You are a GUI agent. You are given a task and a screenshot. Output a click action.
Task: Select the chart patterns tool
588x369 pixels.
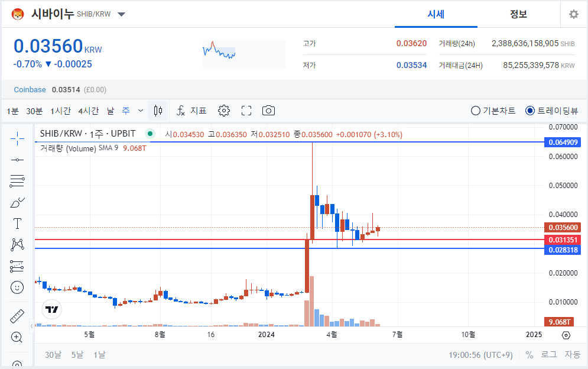tap(17, 245)
